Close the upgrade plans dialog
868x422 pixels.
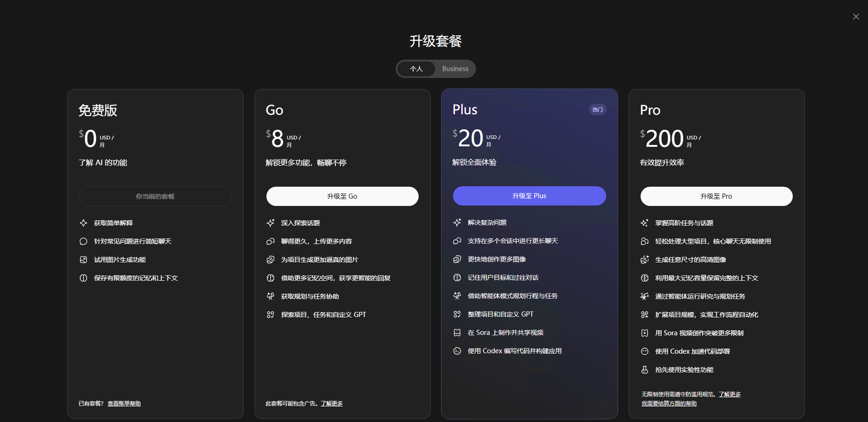(856, 17)
